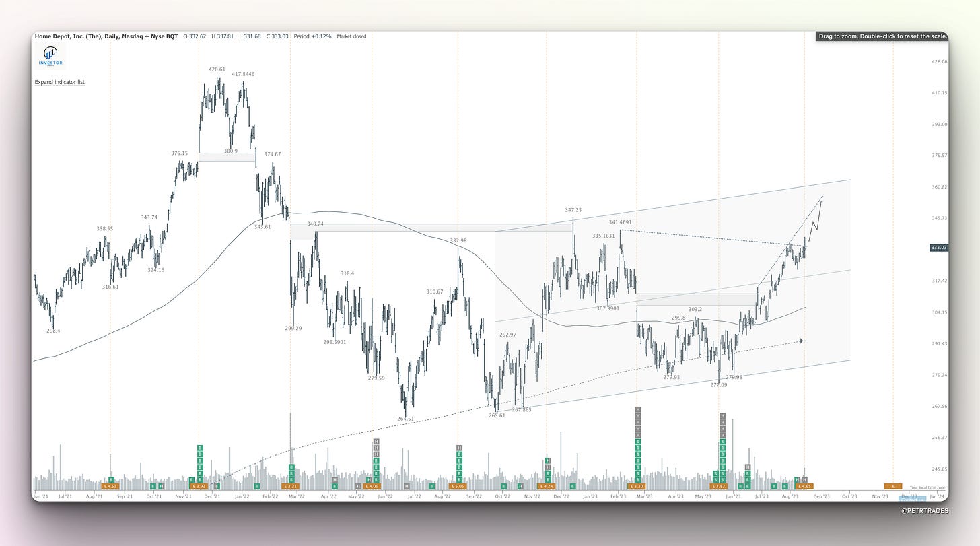Click the 360.82 price axis value
This screenshot has height=546, width=980.
938,187
